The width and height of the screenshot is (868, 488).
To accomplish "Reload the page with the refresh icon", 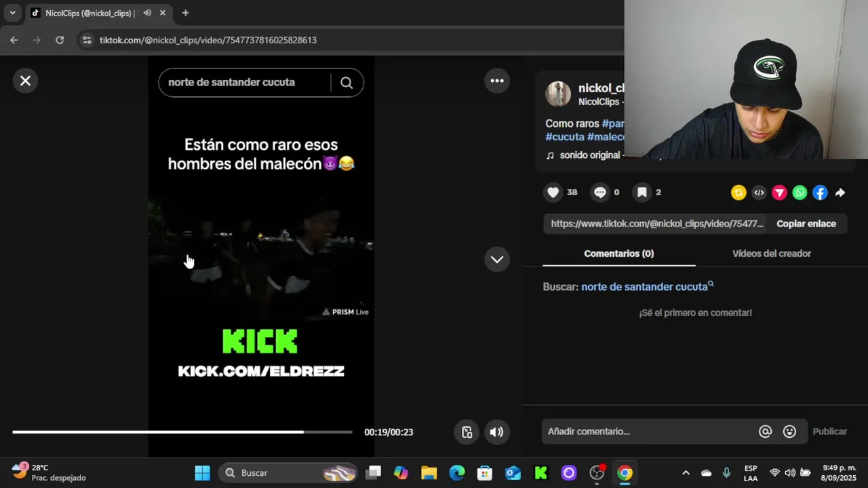I will (x=60, y=40).
